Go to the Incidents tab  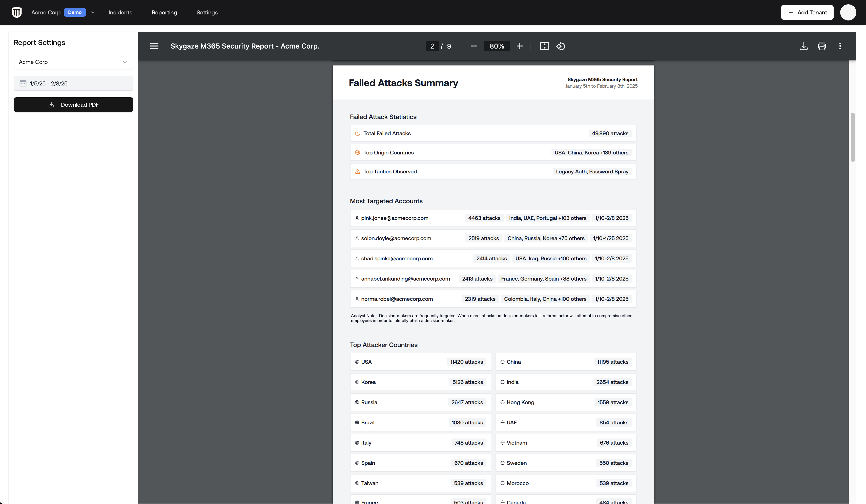120,12
